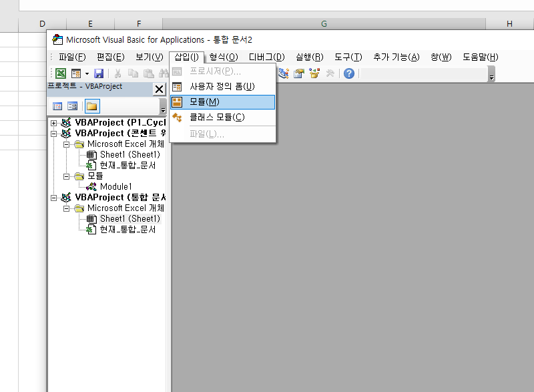This screenshot has width=534, height=392.
Task: Click the Insert UserForm toolbar icon
Action: click(76, 73)
